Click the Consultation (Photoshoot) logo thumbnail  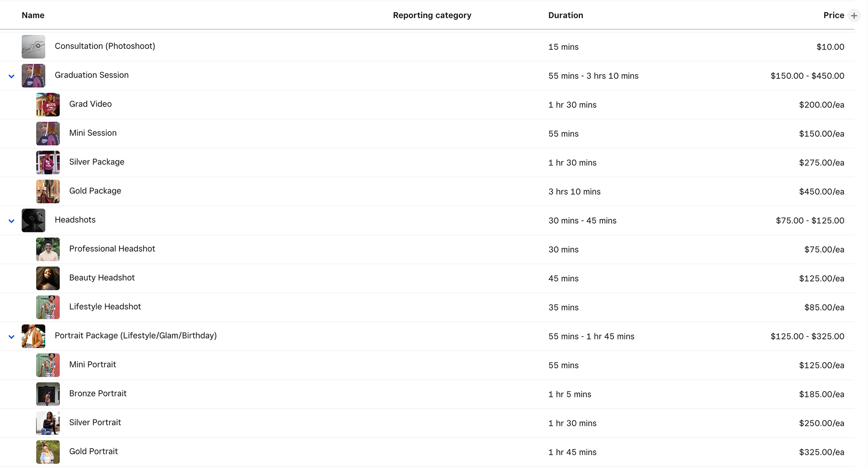click(33, 47)
